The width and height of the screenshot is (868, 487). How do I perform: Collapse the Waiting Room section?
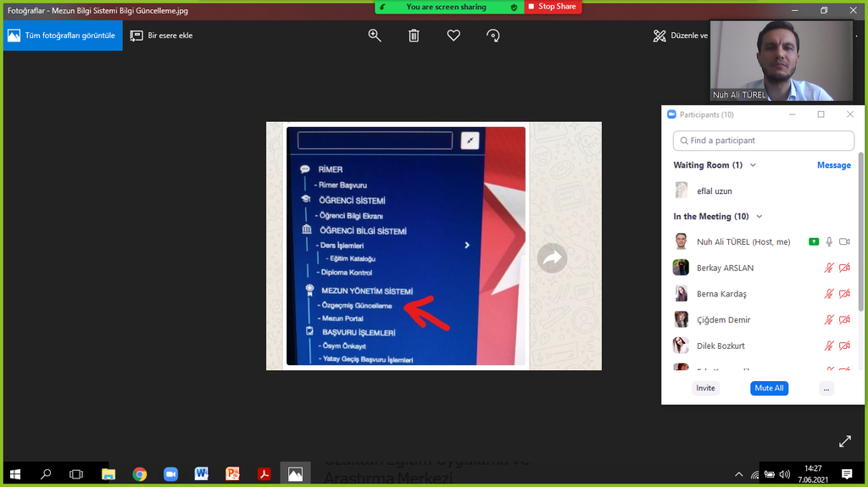tap(753, 165)
